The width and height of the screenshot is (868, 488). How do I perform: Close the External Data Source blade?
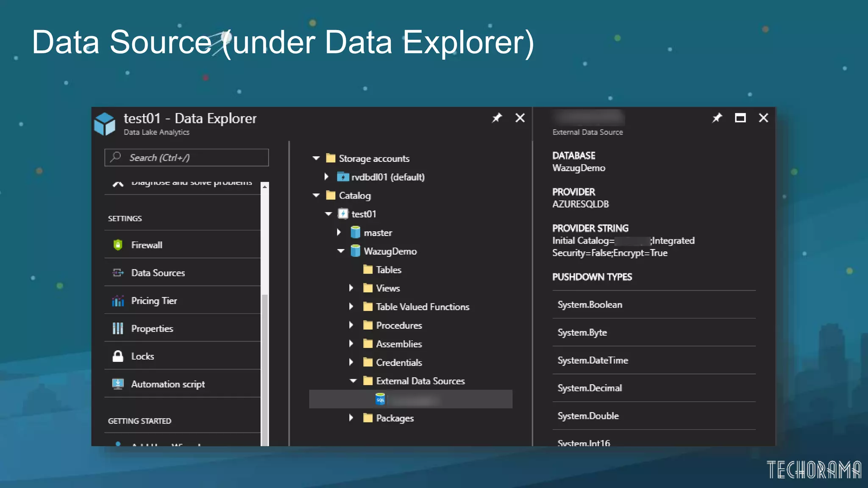click(763, 118)
